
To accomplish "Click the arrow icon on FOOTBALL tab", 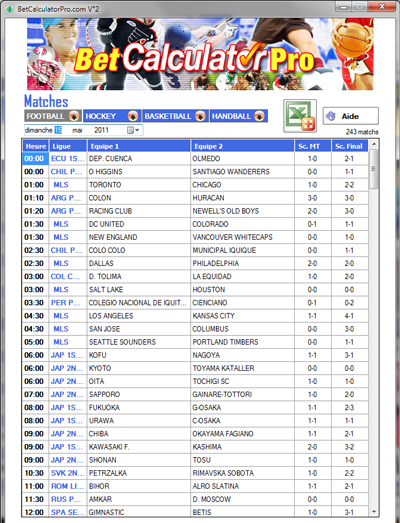I will tap(74, 116).
